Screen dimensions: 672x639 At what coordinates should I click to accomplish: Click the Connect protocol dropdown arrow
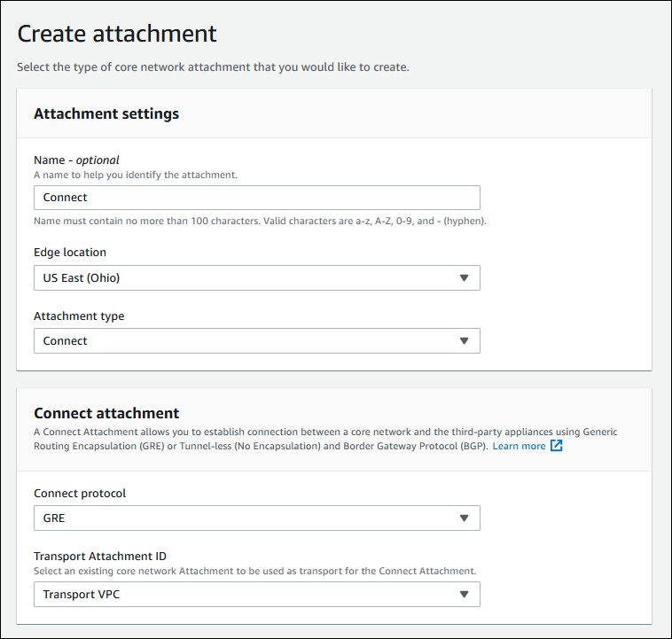tap(464, 518)
